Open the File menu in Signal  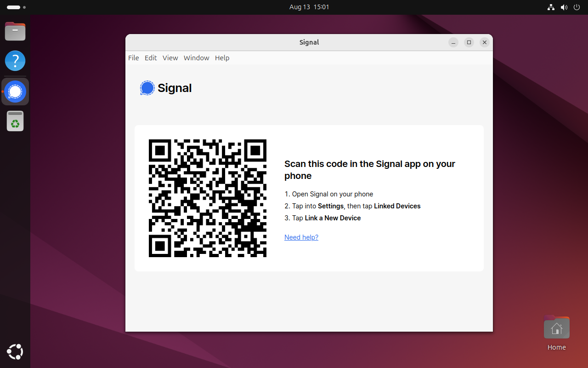134,58
